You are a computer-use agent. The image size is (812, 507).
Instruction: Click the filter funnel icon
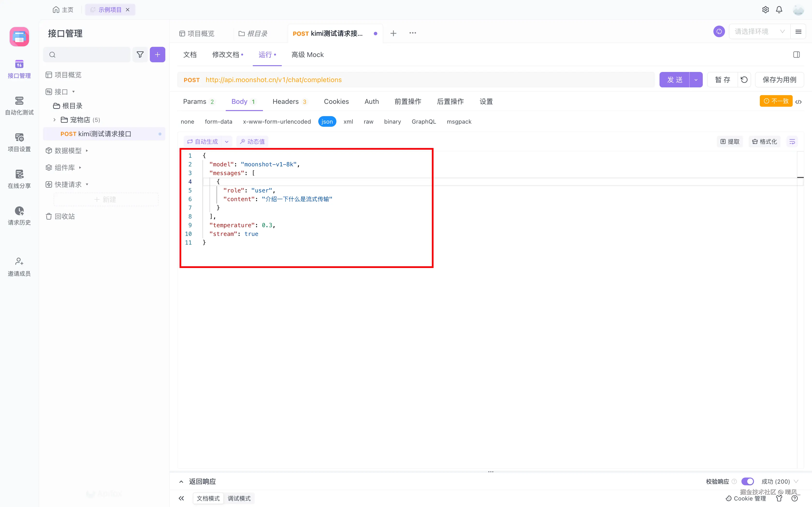pyautogui.click(x=140, y=55)
